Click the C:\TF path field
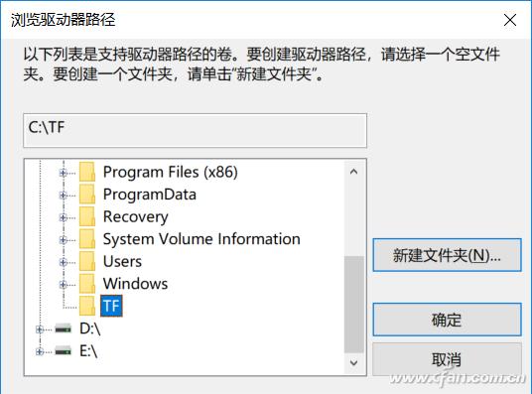 coord(196,130)
